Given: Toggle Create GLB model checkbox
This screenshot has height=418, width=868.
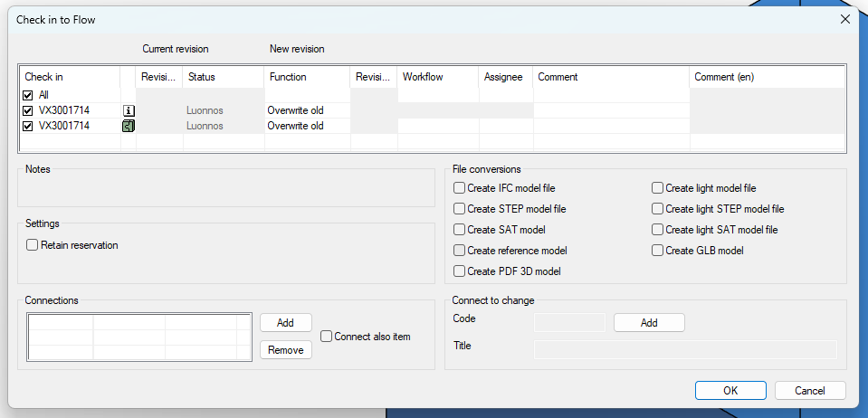Looking at the screenshot, I should coord(657,251).
